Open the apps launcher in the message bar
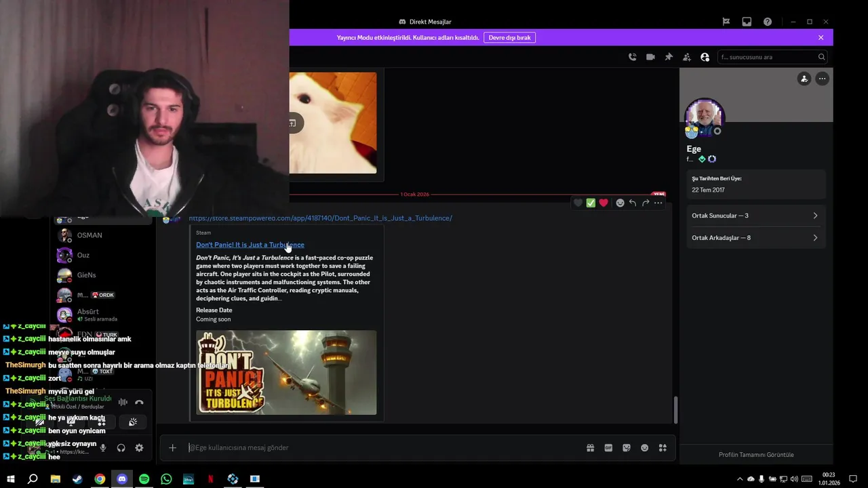The height and width of the screenshot is (488, 868). pyautogui.click(x=663, y=447)
